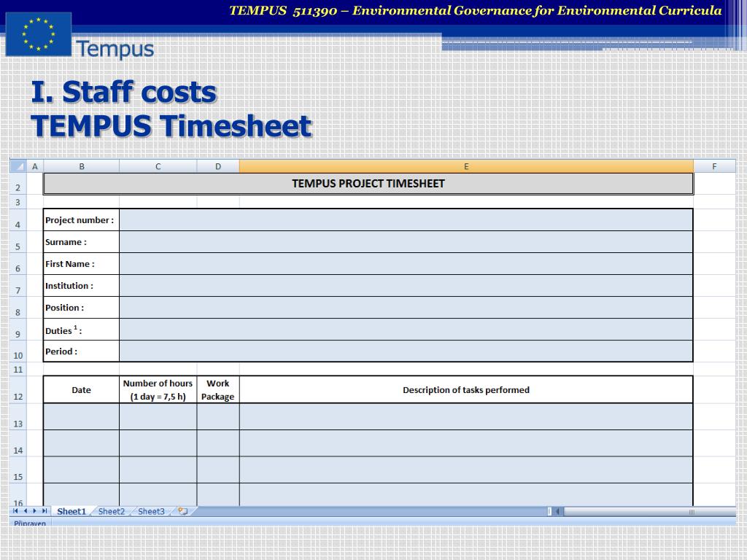The height and width of the screenshot is (560, 747).
Task: Select the 'TEMPUS PROJECT TIMESHEET' title cell
Action: coord(368,184)
